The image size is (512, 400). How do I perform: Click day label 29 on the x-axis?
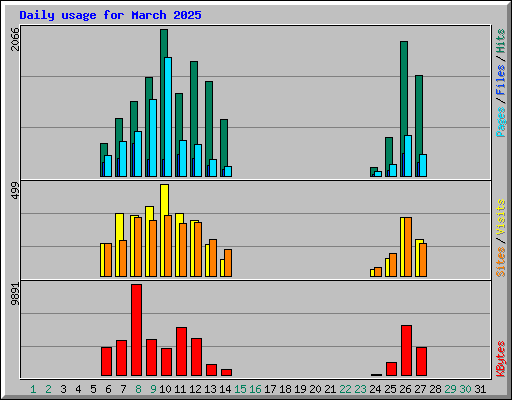click(450, 389)
